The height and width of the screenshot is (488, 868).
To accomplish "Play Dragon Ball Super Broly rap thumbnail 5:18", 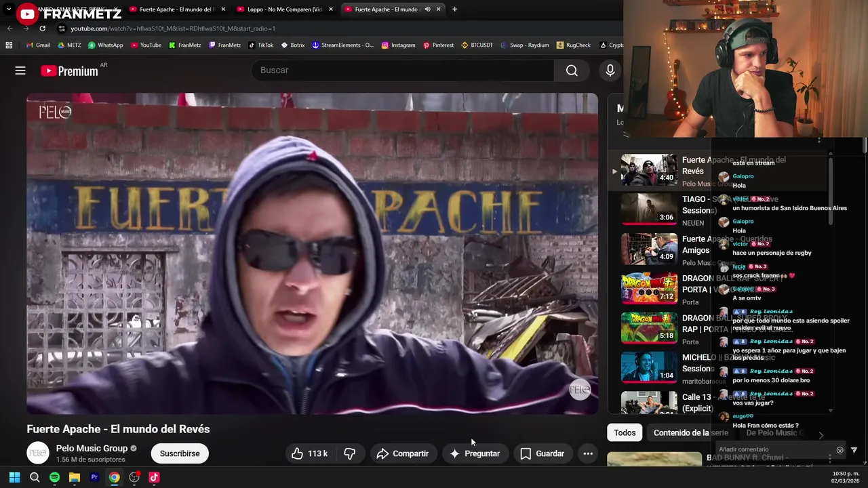I will pyautogui.click(x=649, y=329).
